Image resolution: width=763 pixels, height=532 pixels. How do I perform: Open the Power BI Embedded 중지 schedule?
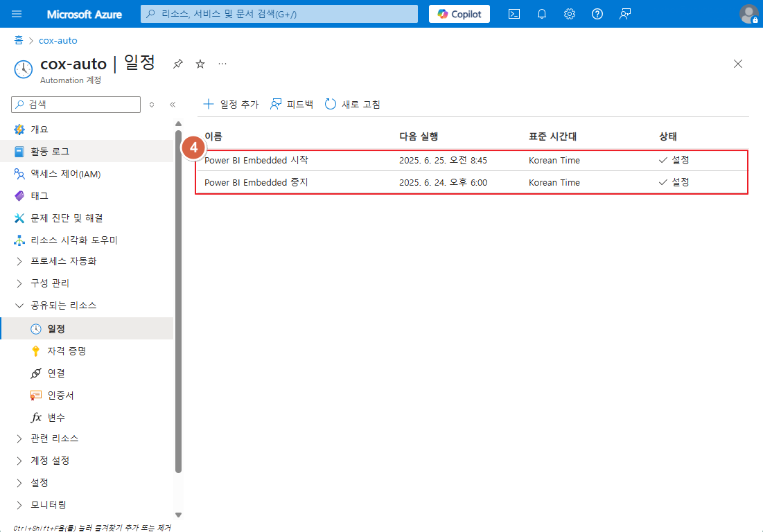(256, 182)
